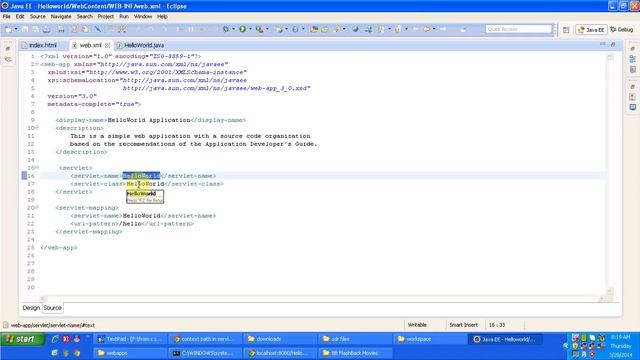Collapse the servlet-mapping fold on line 20

tap(37, 208)
